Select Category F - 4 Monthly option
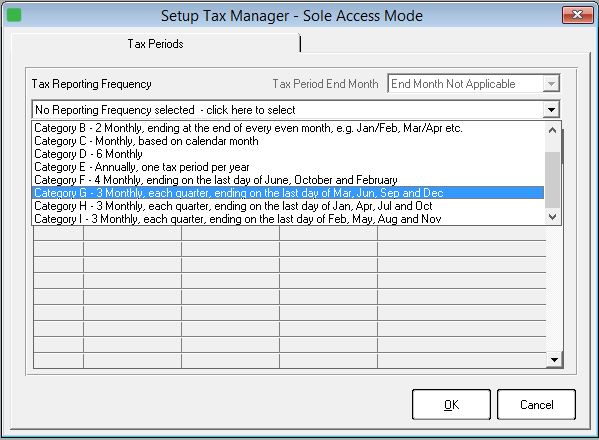The height and width of the screenshot is (440, 599). (288, 180)
